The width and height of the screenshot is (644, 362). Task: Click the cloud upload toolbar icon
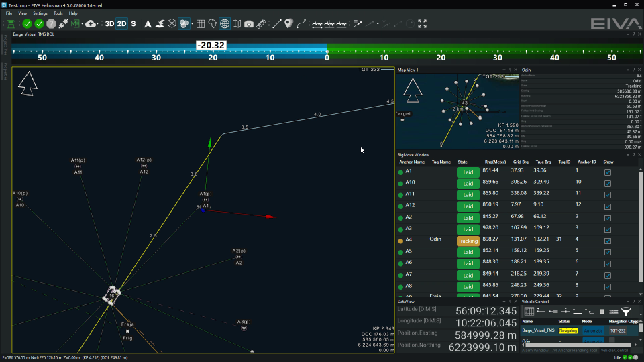click(x=91, y=24)
